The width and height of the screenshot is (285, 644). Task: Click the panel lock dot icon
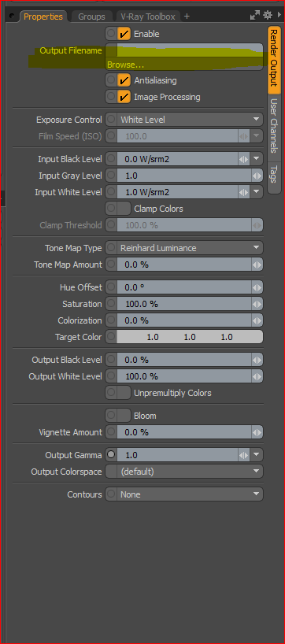(x=12, y=16)
